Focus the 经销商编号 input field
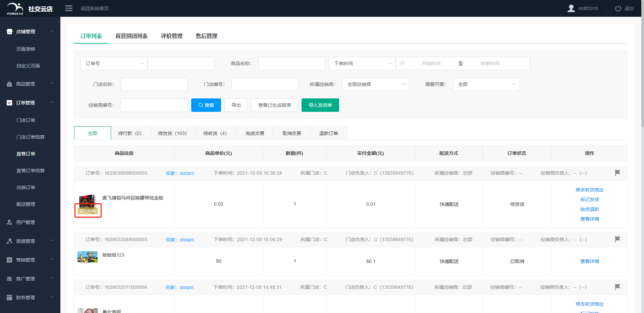 point(154,105)
